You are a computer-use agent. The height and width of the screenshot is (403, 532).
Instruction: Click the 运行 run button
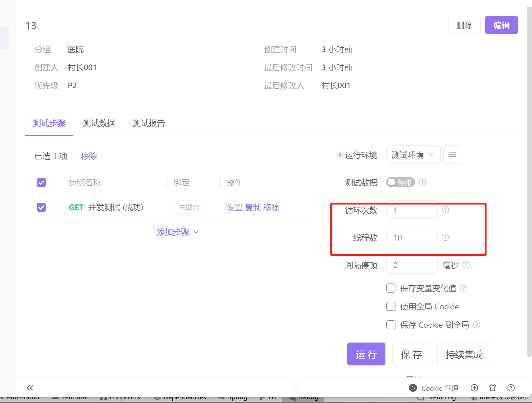pos(366,354)
